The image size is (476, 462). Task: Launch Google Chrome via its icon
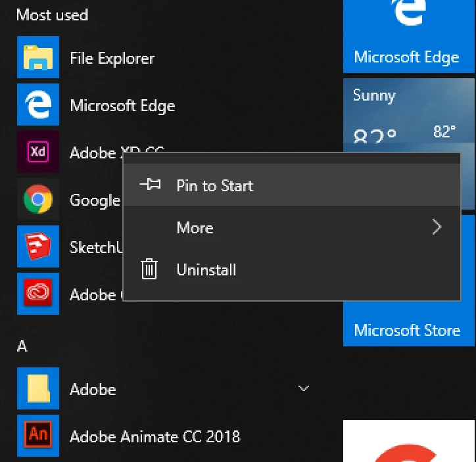[x=38, y=199]
